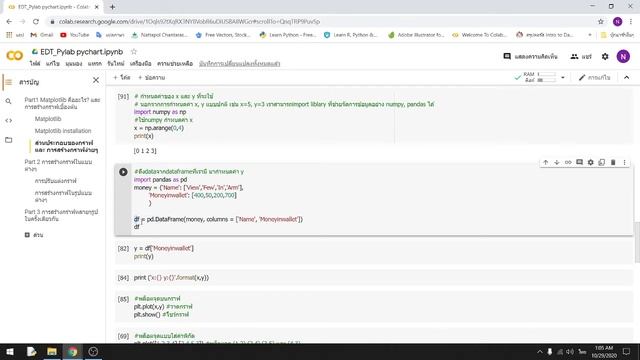Open the account avatar in Colab header
The width and height of the screenshot is (640, 360).
click(623, 56)
